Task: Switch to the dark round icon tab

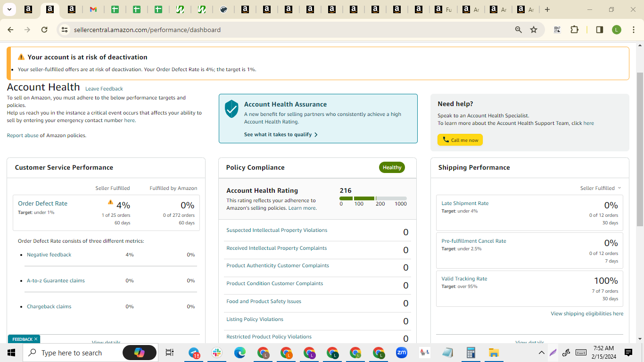Action: [224, 9]
